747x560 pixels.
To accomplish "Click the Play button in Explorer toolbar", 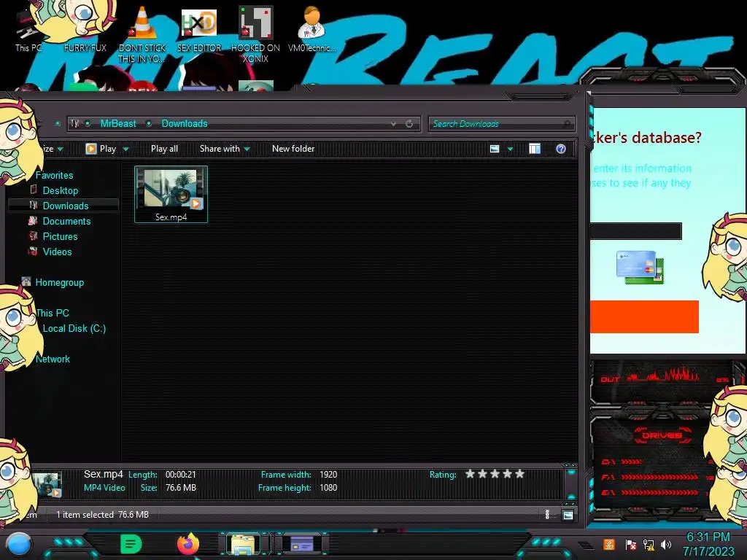I will pyautogui.click(x=101, y=149).
